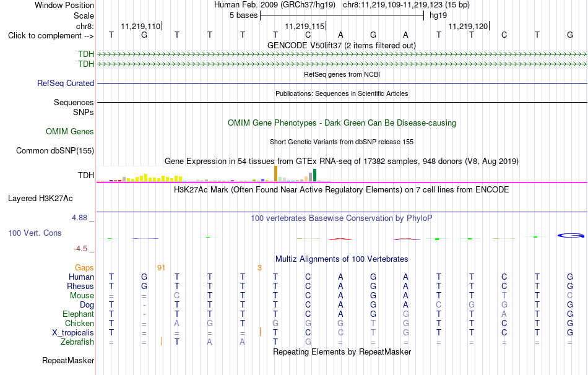588x375 pixels.
Task: Click the 'H3K27Ac Mark' ENCODE track title
Action: (341, 190)
